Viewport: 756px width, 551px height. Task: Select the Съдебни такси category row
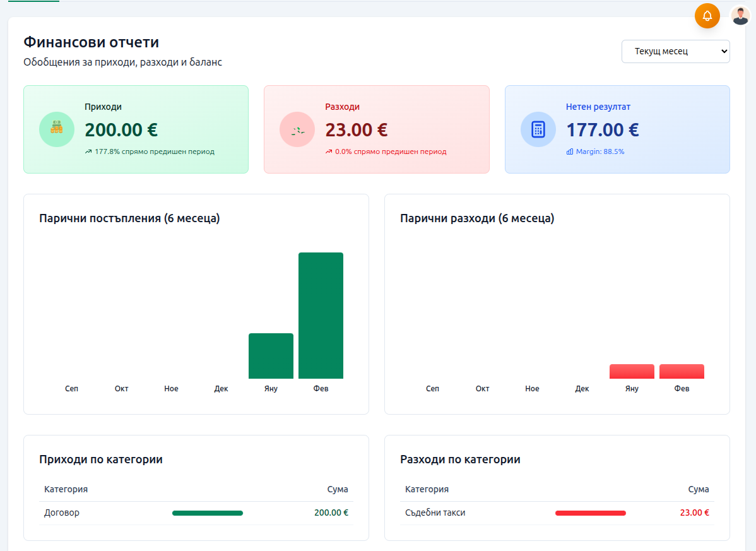coord(435,513)
